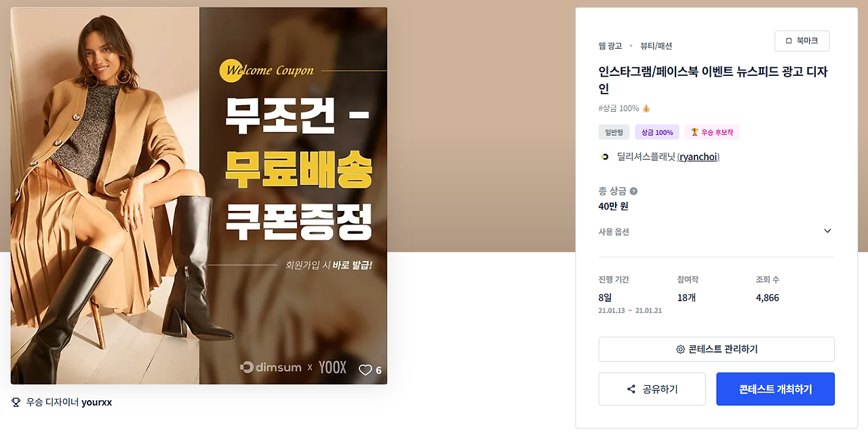Select the 웹 광고 category breadcrumb
This screenshot has width=868, height=432.
[x=610, y=46]
